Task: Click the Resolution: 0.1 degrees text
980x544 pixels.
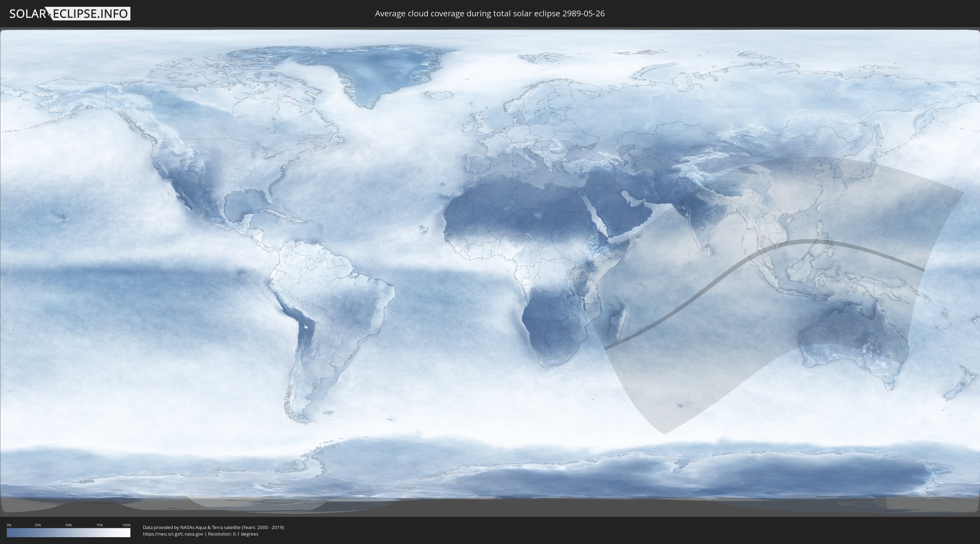Action: click(233, 534)
